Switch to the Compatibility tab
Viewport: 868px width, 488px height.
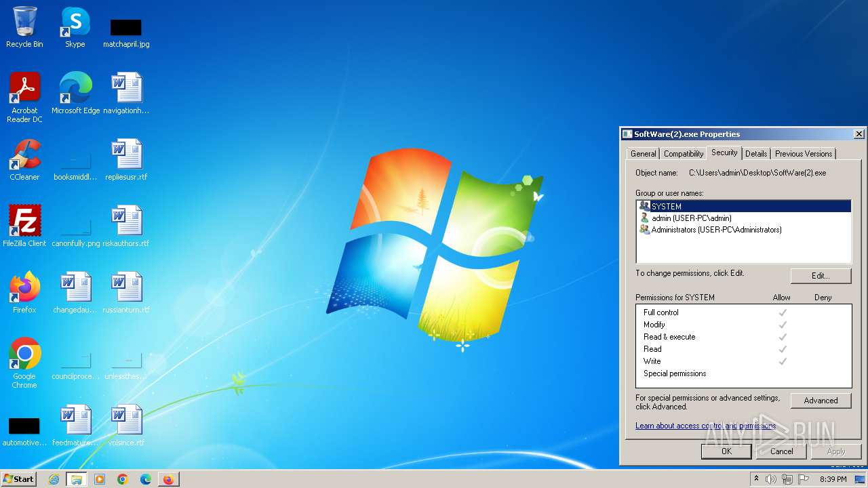[x=683, y=154]
